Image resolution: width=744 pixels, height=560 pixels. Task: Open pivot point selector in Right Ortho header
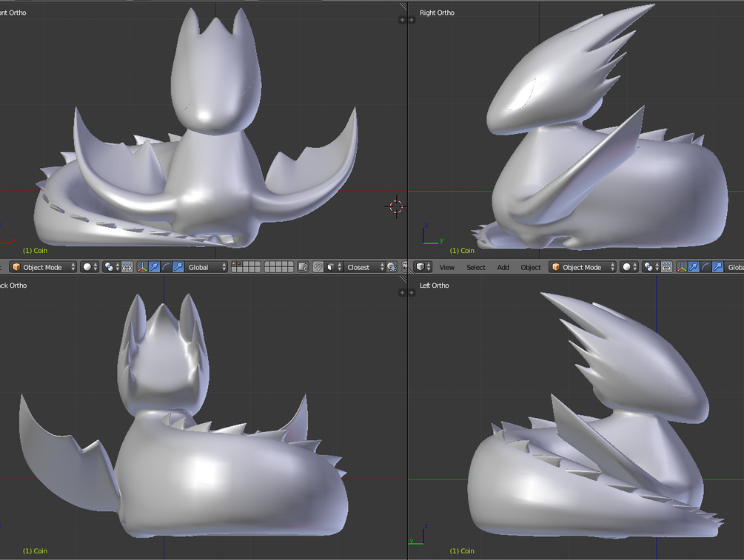point(651,267)
